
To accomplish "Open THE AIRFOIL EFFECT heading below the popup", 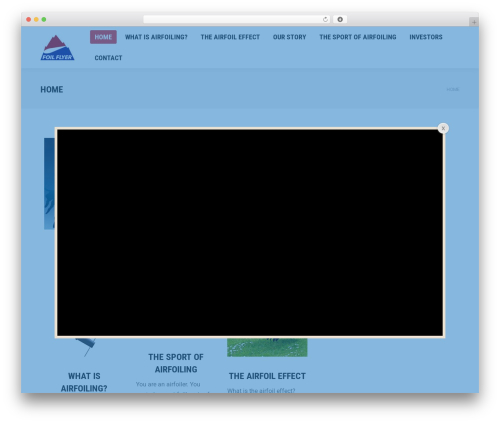I will (x=267, y=376).
